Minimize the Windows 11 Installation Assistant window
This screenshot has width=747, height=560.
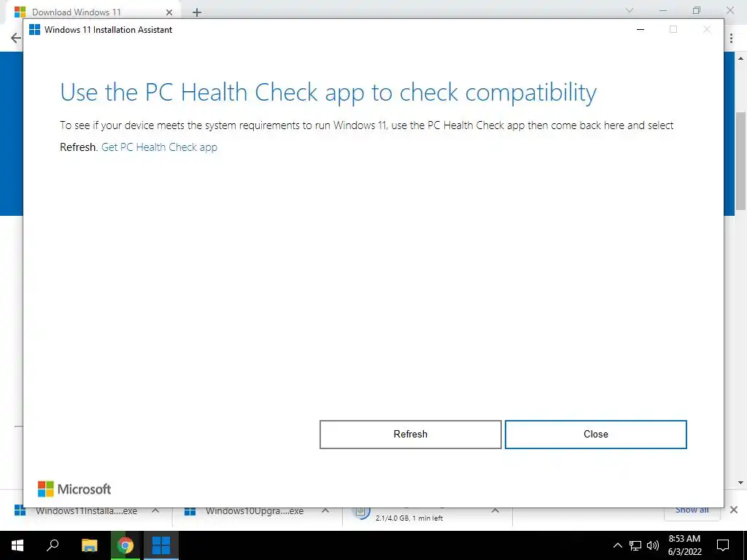point(640,29)
